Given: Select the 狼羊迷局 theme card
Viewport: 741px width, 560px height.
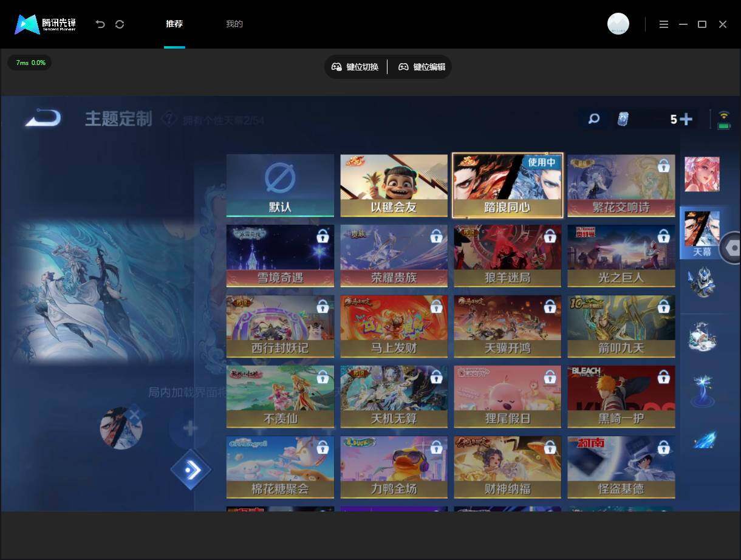Looking at the screenshot, I should click(508, 256).
